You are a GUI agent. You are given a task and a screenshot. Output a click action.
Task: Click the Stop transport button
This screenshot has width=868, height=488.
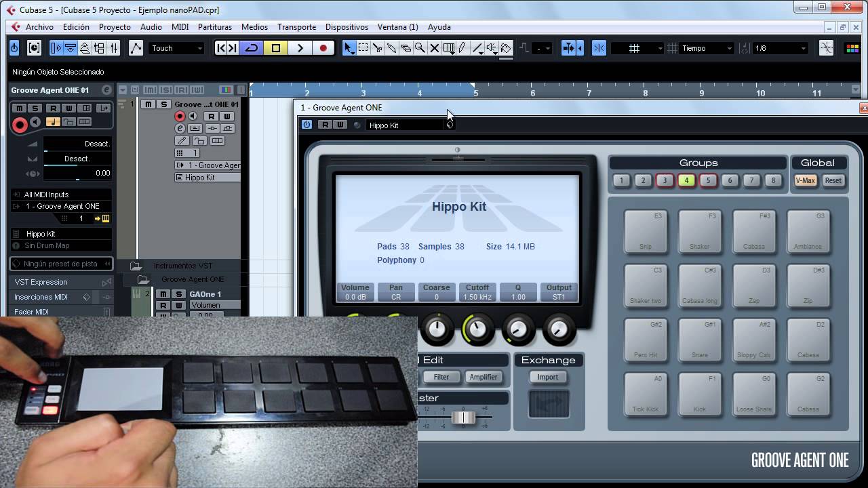[276, 48]
